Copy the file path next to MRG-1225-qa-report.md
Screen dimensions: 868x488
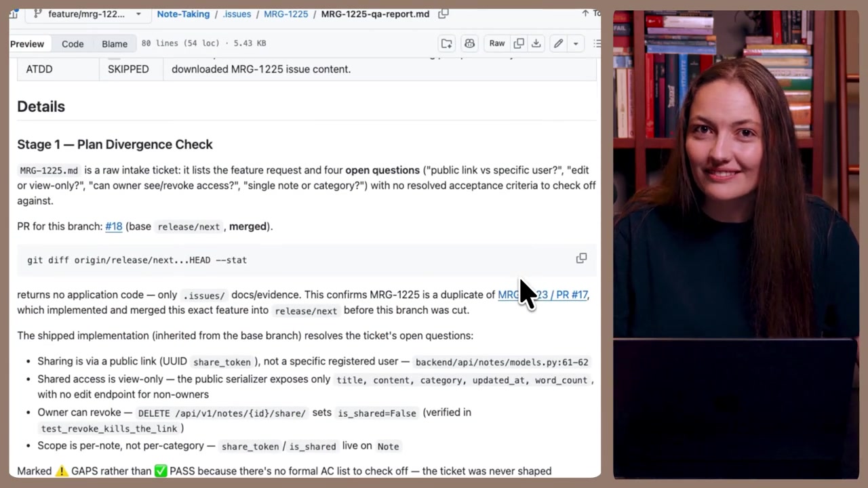(x=443, y=14)
